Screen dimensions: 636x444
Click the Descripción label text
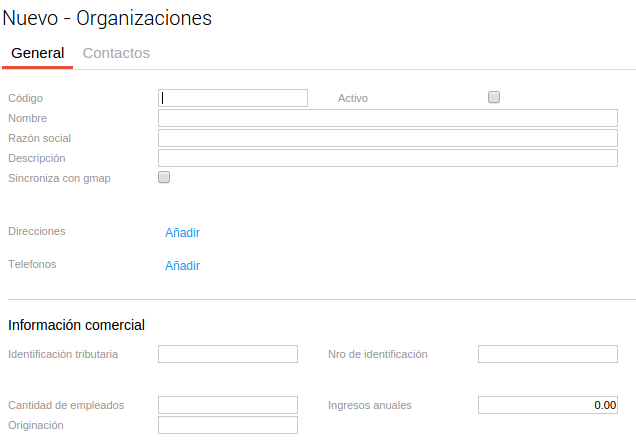click(x=37, y=158)
